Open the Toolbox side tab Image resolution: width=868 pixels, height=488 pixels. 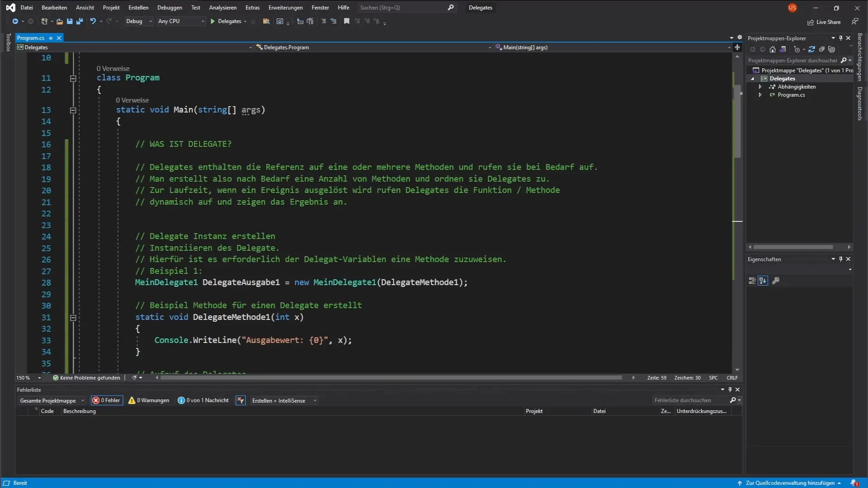point(8,42)
